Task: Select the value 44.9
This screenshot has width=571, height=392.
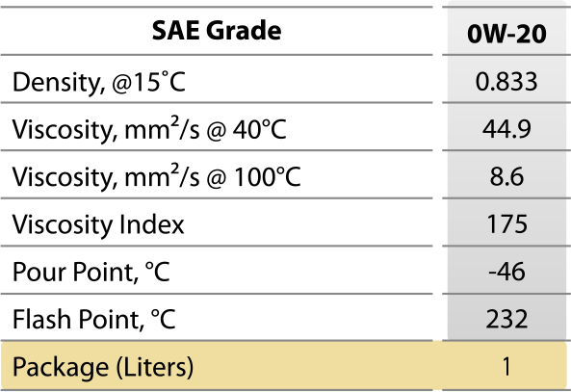Action: tap(506, 129)
